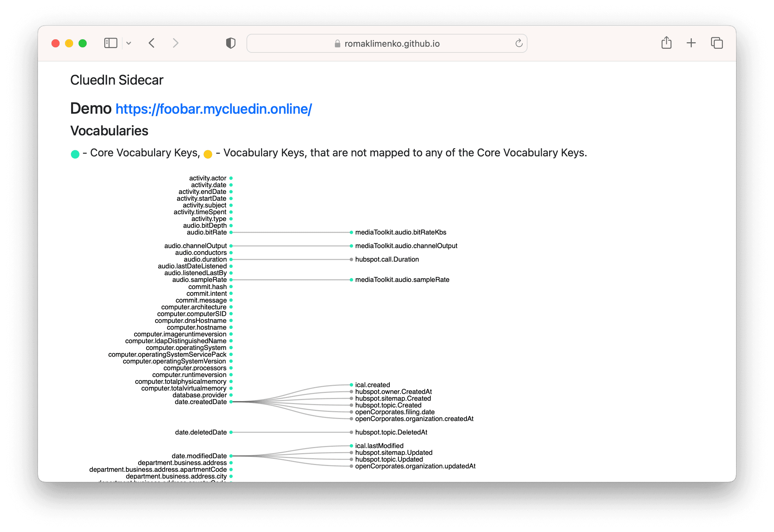Click the yellow unmapped keys legend dot
The width and height of the screenshot is (774, 532).
208,154
